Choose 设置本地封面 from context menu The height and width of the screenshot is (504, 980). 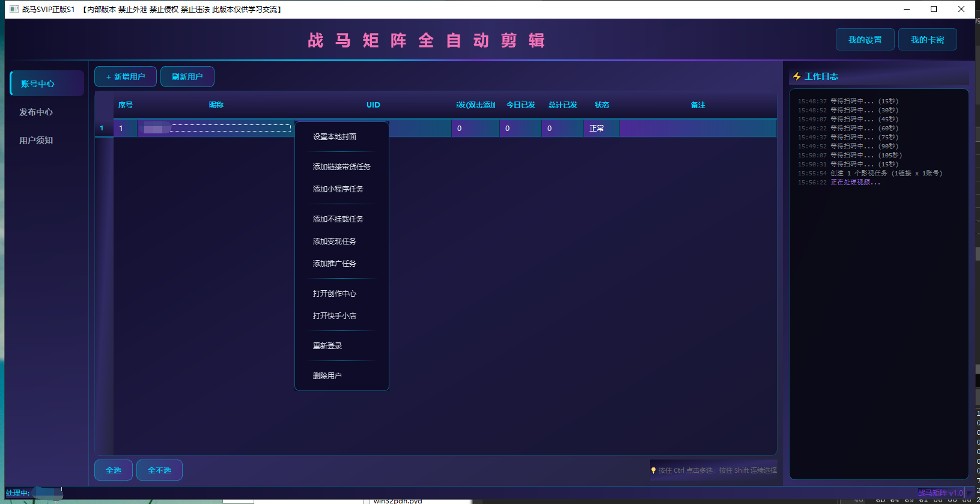335,137
